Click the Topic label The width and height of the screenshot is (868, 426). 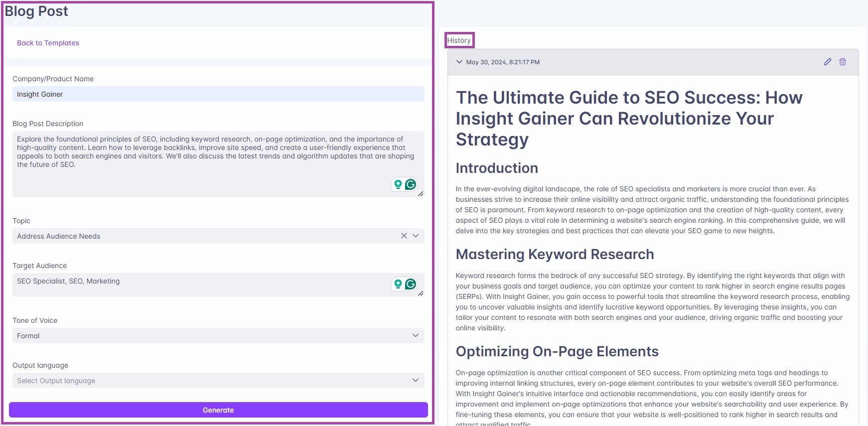21,221
